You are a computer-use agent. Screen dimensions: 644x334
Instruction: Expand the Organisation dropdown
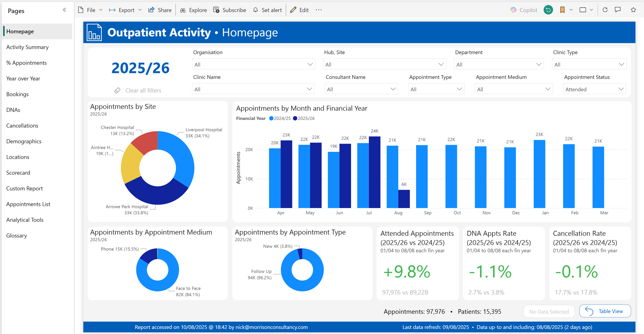coord(253,64)
